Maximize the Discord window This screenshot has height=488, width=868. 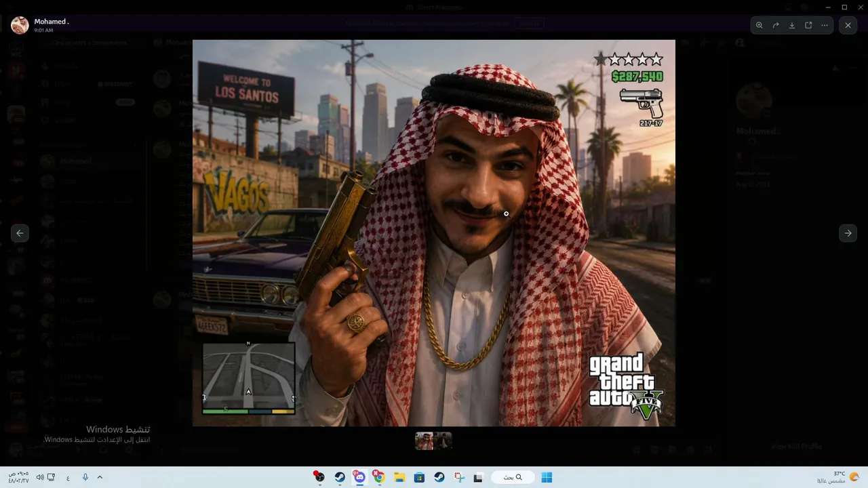click(x=844, y=7)
